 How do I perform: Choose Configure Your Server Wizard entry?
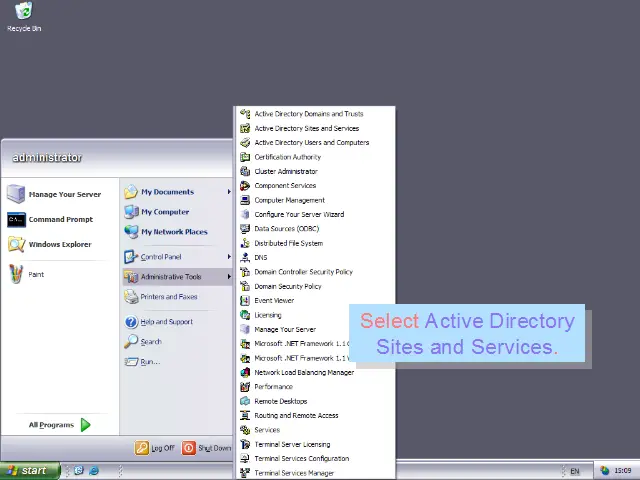click(x=316, y=214)
